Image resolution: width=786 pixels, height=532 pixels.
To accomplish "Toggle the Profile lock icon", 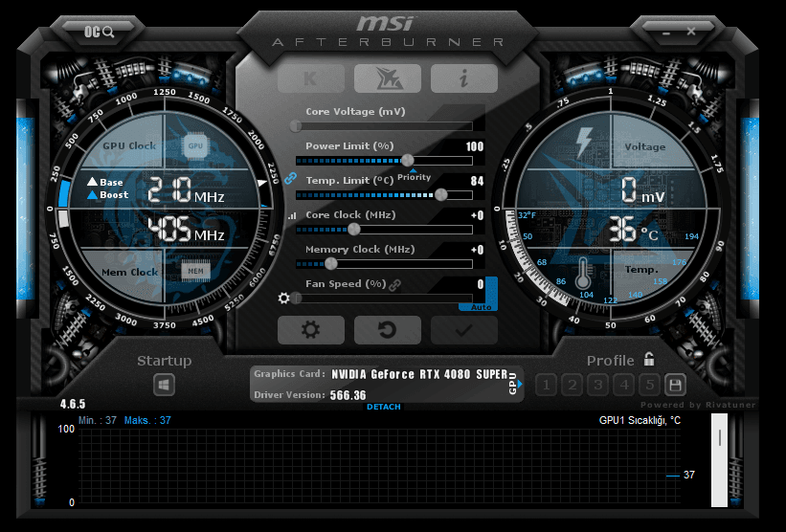I will click(649, 360).
